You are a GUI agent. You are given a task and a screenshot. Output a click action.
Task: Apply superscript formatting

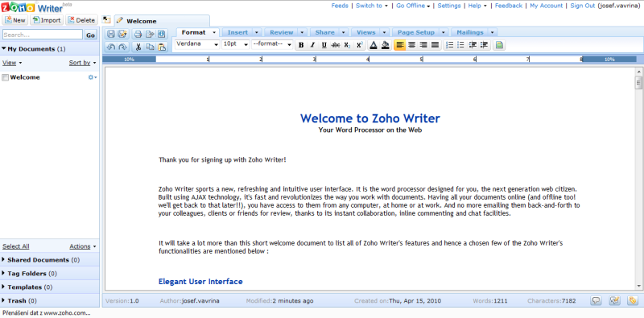tap(359, 45)
